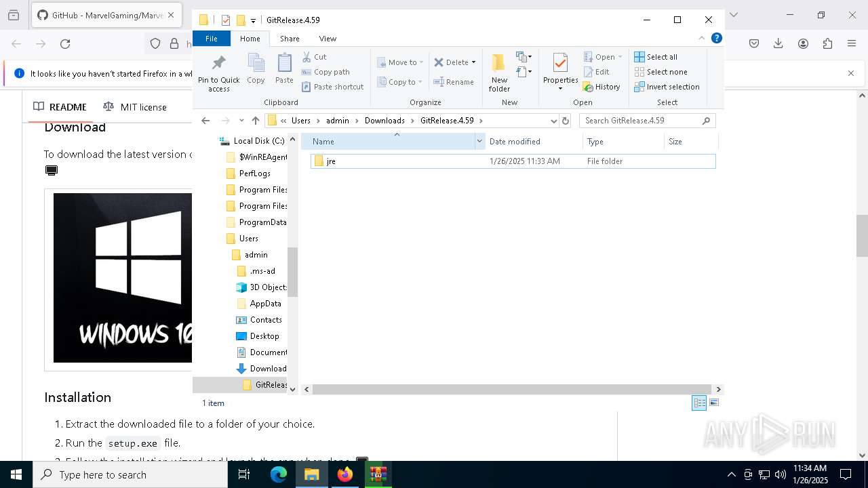Open Microsoft Edge from taskbar

(279, 474)
